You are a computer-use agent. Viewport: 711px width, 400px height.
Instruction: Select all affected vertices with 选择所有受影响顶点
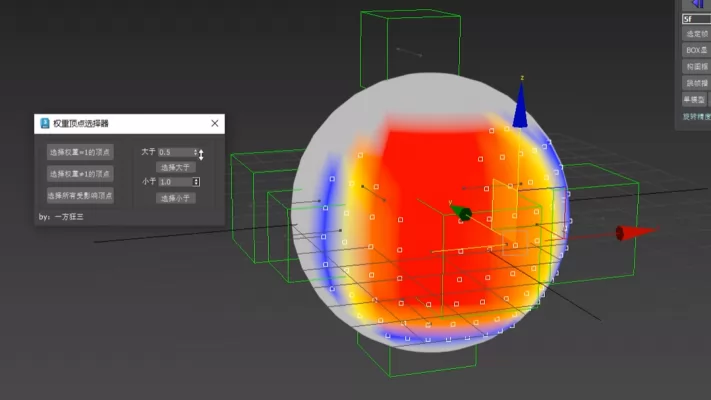click(80, 195)
